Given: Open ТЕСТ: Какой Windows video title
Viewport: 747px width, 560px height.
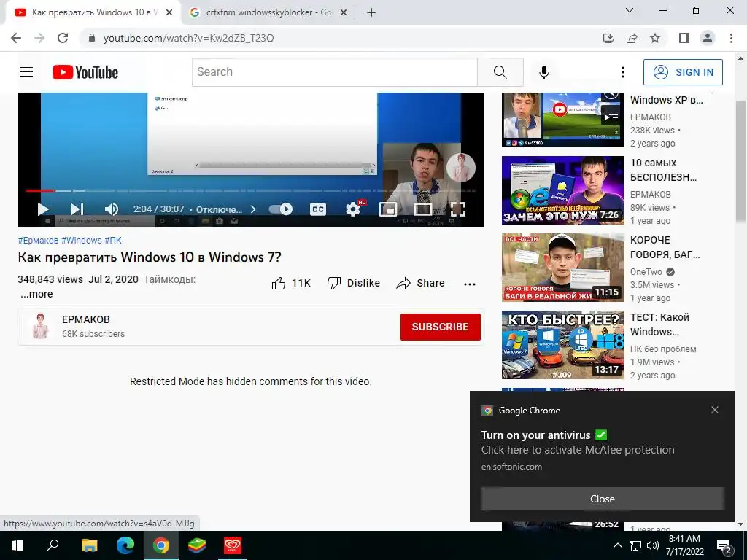Looking at the screenshot, I should click(x=659, y=324).
